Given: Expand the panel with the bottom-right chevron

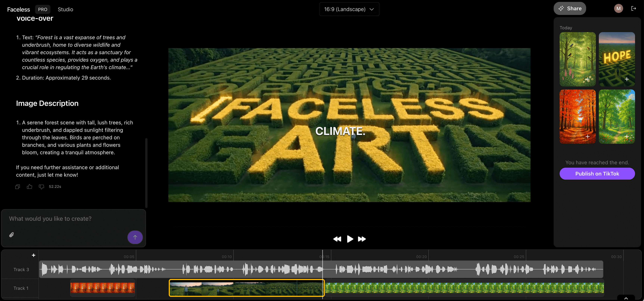Looking at the screenshot, I should coord(626,298).
